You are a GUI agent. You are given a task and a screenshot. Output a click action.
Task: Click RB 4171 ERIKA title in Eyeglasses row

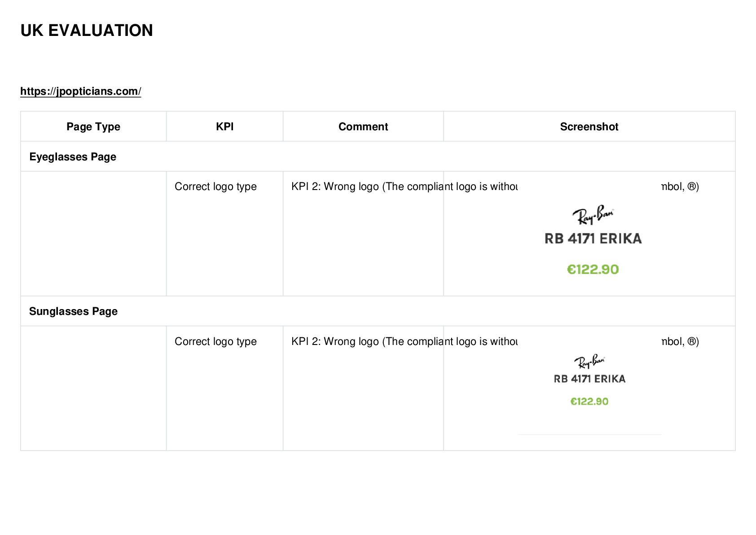click(x=593, y=239)
